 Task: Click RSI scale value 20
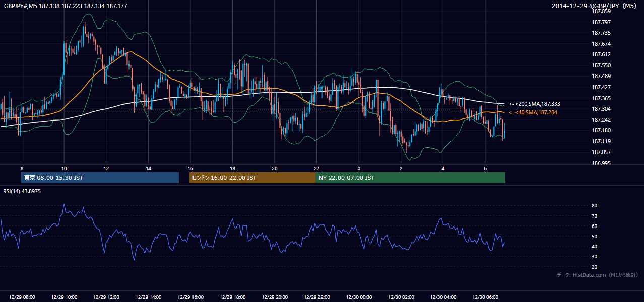point(594,267)
